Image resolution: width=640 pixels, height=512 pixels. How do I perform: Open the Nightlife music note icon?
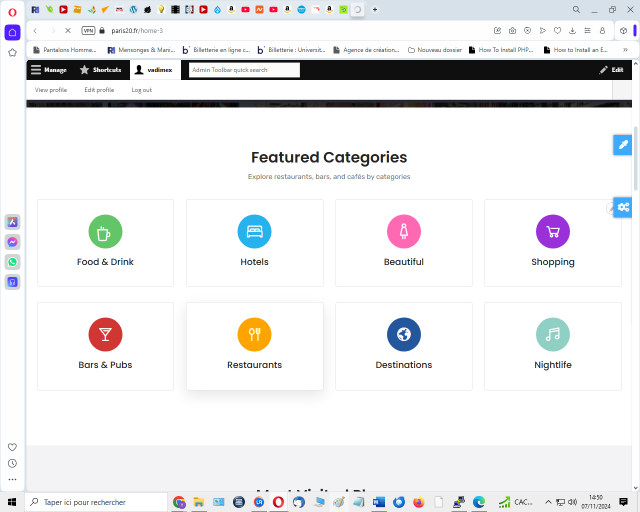[x=552, y=335]
